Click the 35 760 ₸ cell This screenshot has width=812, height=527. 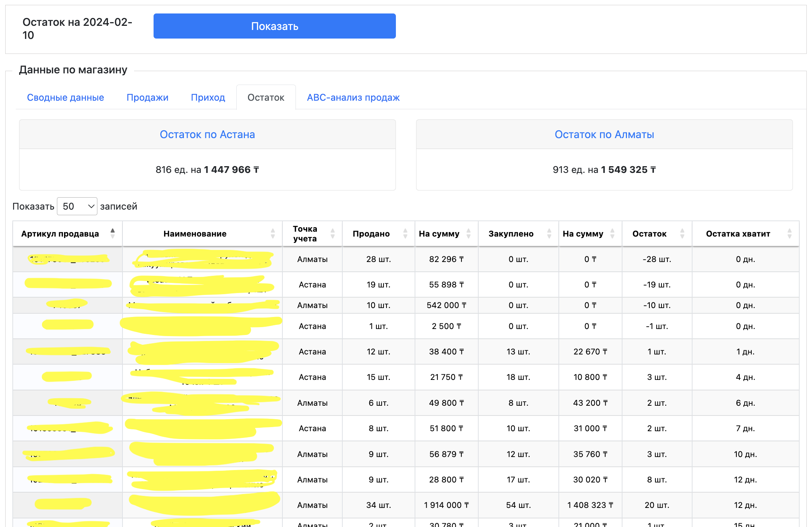coord(590,454)
